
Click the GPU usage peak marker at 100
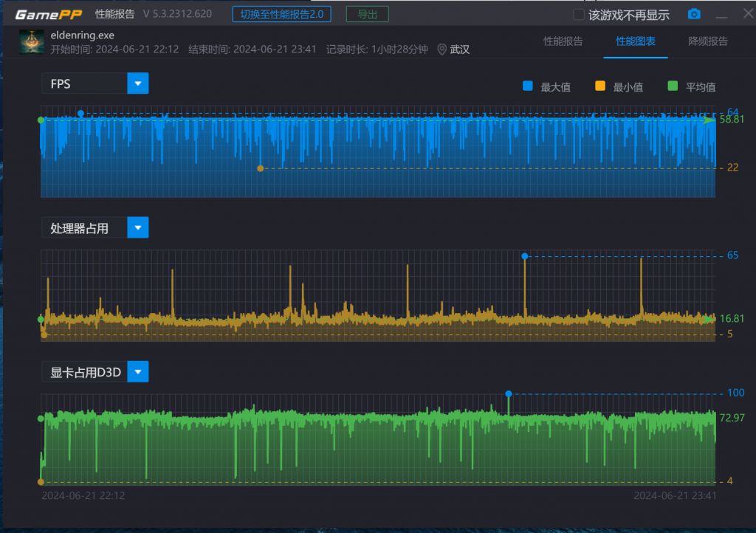tap(508, 393)
